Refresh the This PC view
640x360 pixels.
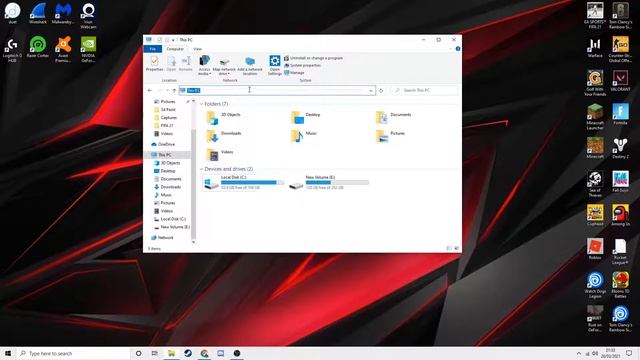pyautogui.click(x=381, y=90)
